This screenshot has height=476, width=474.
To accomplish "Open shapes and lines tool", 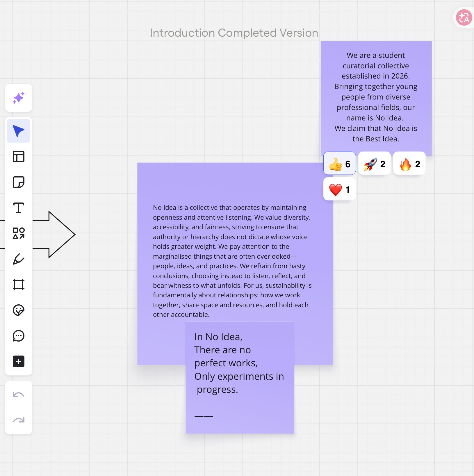I will (19, 233).
